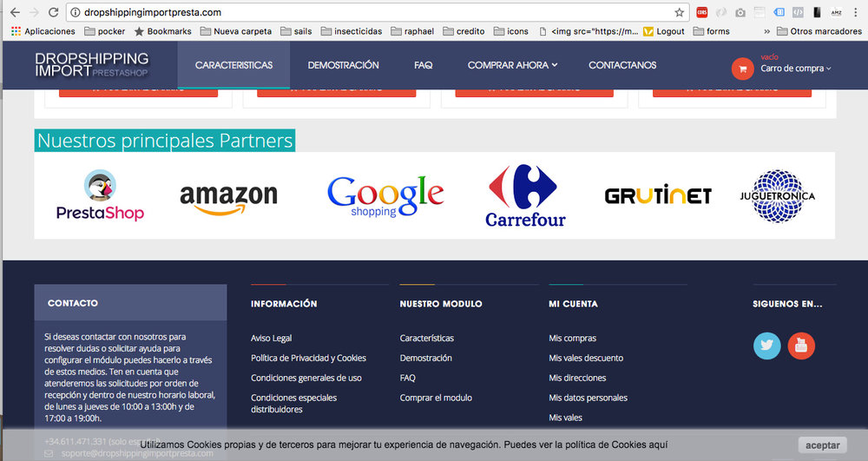
Task: Open the Otros marcadores folder
Action: 819,31
